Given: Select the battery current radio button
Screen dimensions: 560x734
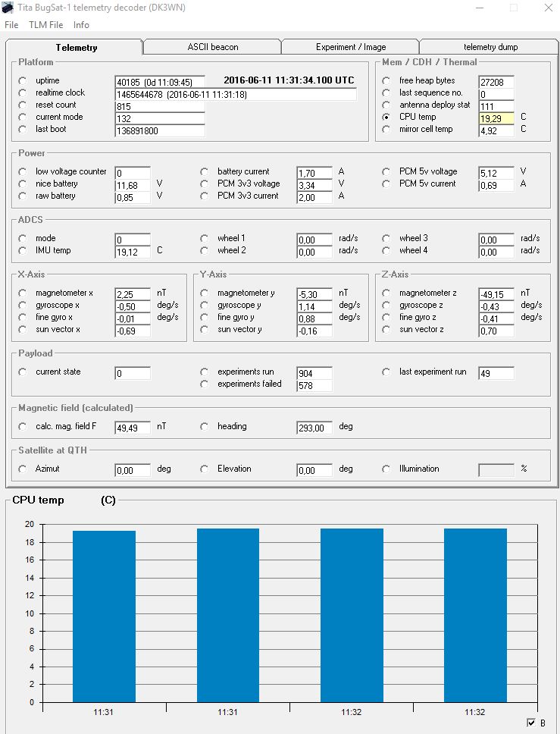Looking at the screenshot, I should (204, 172).
